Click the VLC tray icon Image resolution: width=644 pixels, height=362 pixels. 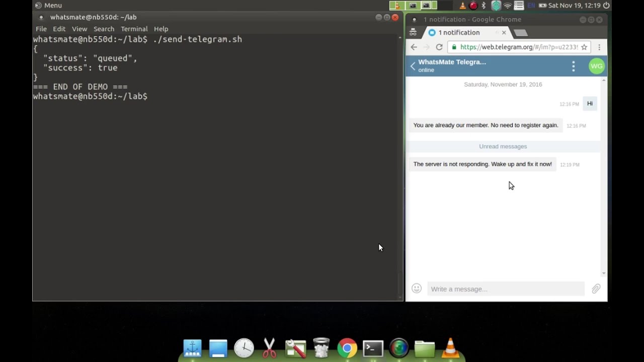[x=462, y=6]
